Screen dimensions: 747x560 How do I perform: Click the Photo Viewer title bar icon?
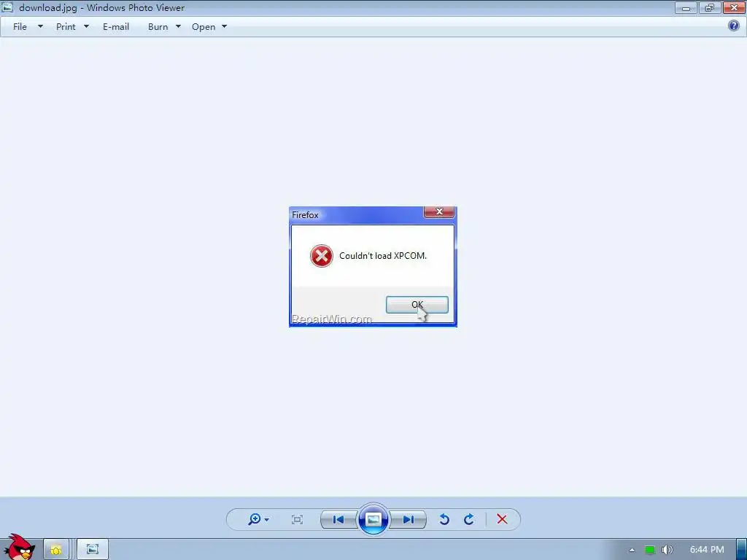(x=7, y=7)
